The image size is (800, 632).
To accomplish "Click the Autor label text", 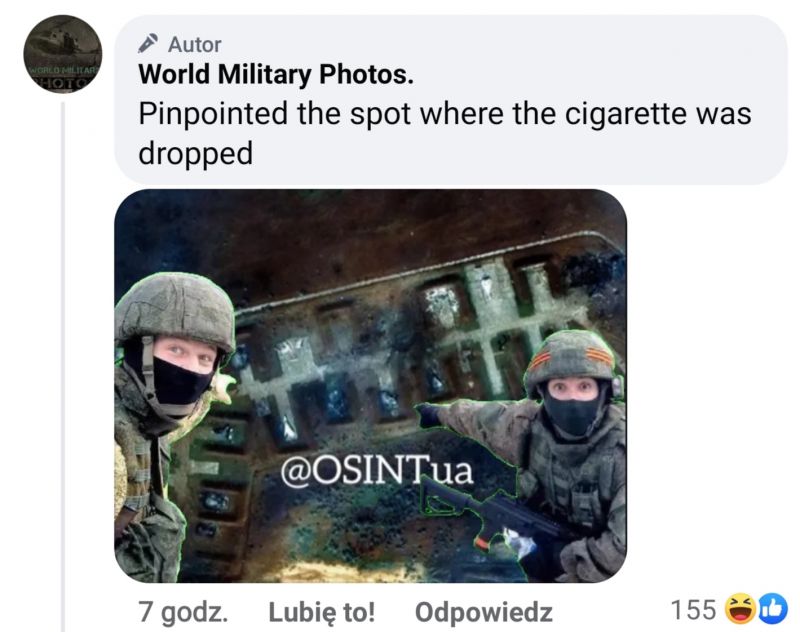I will pos(194,45).
